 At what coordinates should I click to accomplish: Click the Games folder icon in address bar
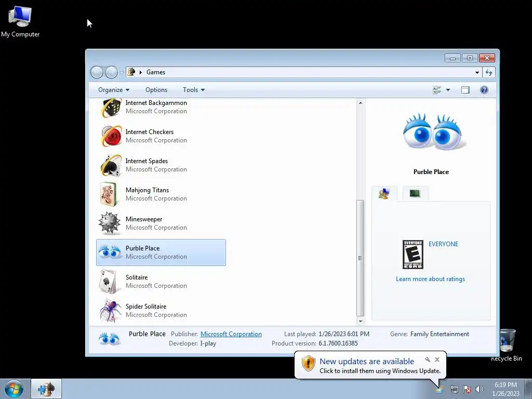point(131,72)
